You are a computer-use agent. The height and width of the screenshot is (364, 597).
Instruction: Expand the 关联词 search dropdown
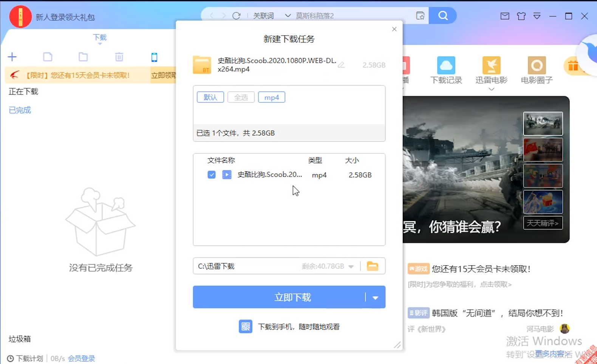click(288, 16)
